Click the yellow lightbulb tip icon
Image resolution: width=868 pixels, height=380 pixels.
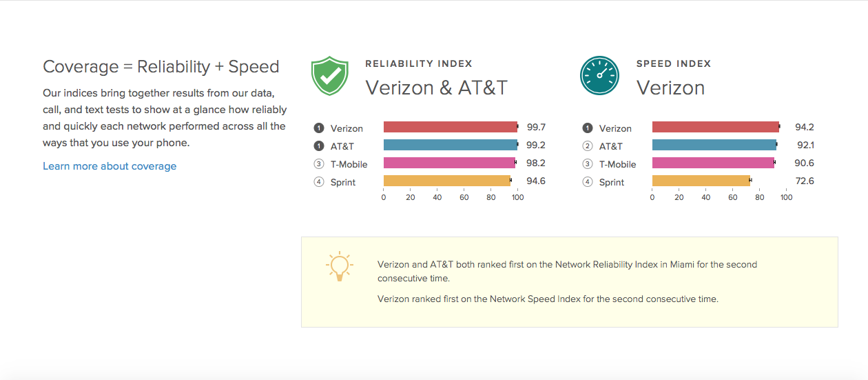[339, 266]
